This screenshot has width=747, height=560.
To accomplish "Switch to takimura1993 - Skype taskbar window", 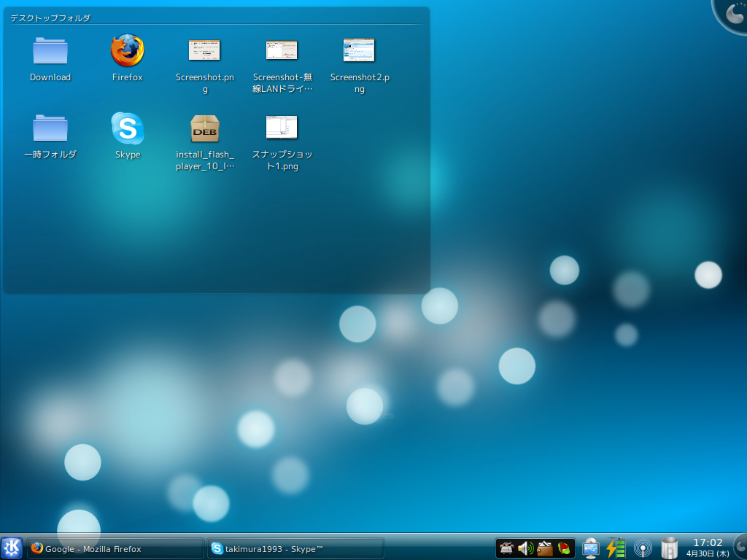I will [296, 548].
